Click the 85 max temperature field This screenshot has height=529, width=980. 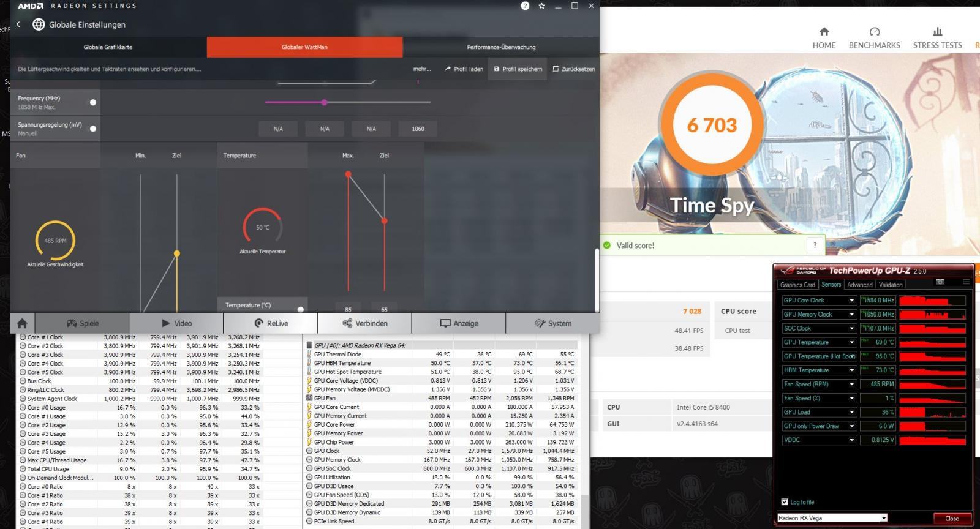tap(348, 309)
